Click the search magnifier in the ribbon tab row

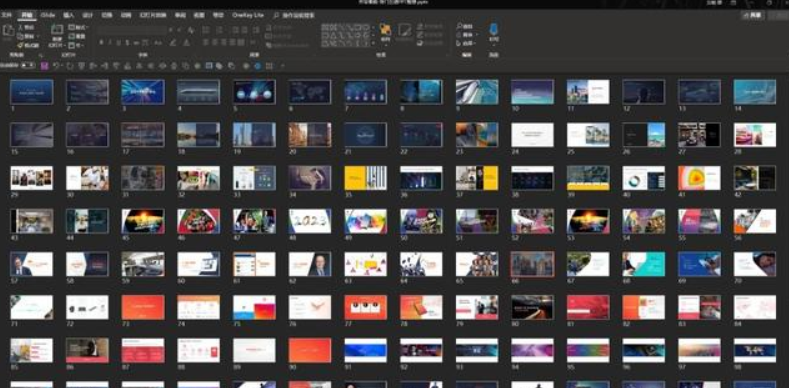pyautogui.click(x=276, y=16)
